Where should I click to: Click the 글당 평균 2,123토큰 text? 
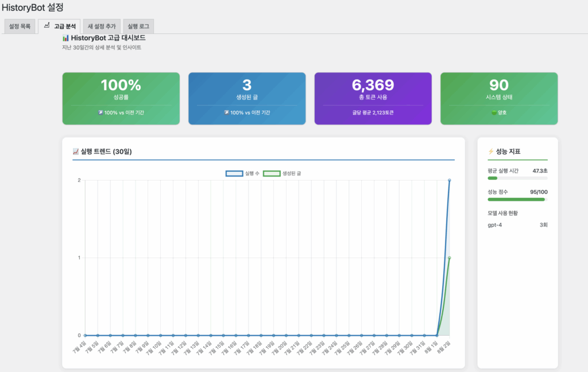pos(373,113)
